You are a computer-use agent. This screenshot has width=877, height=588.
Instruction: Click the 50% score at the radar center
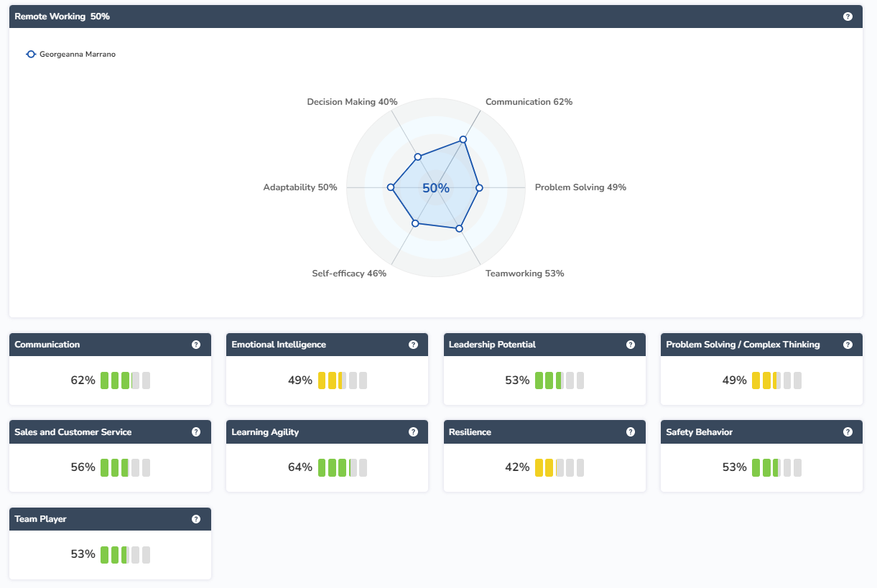pyautogui.click(x=436, y=188)
